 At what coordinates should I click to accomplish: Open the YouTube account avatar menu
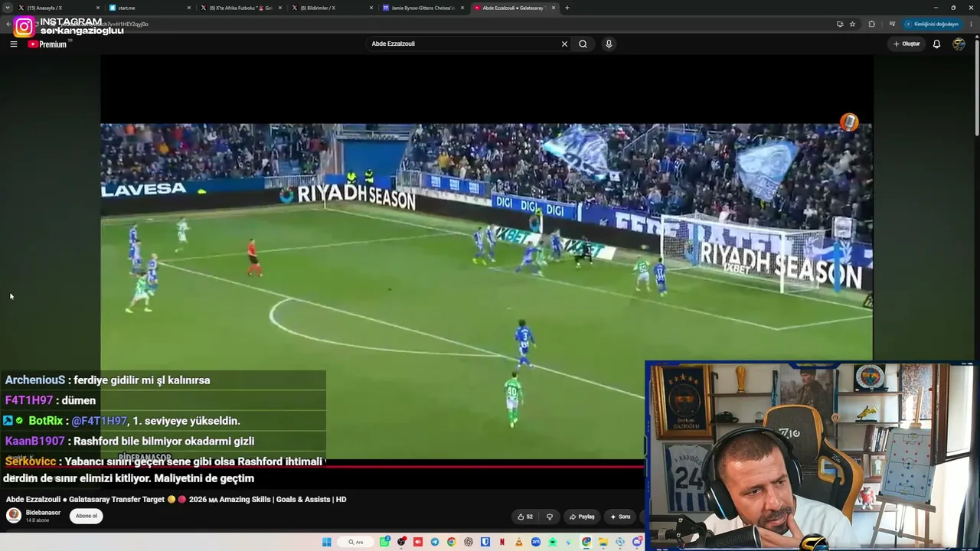click(959, 44)
